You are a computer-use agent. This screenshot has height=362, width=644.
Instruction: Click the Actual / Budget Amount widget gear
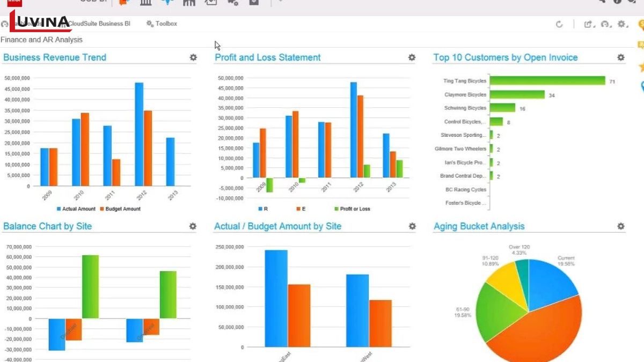412,226
